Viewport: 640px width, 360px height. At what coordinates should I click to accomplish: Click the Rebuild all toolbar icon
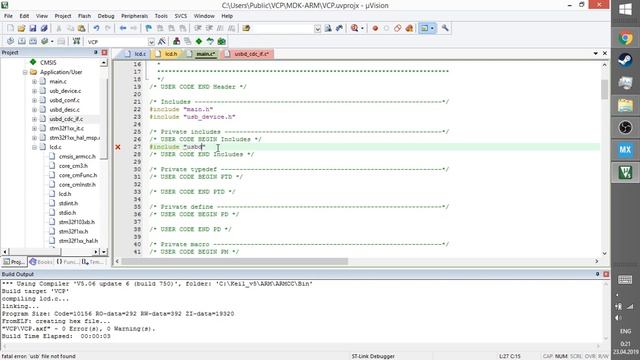pos(33,41)
